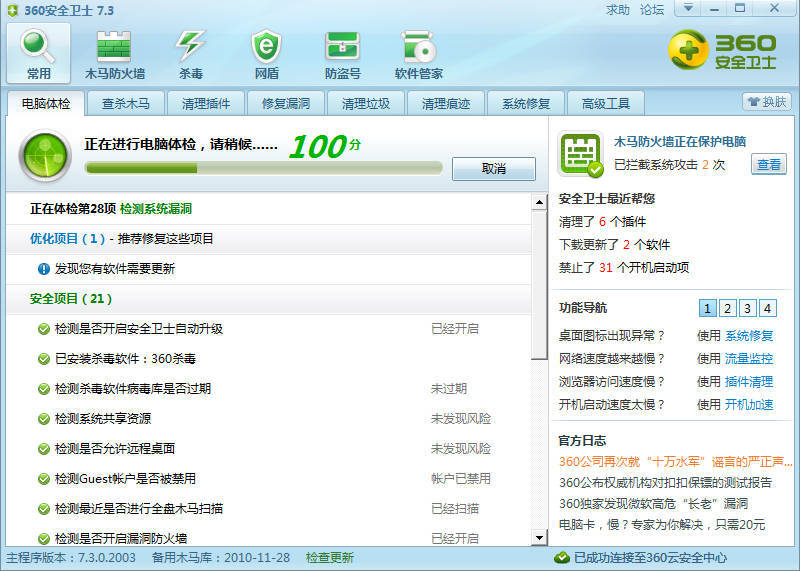The width and height of the screenshot is (800, 571).
Task: Open the 软件管家 software manager icon
Action: click(x=418, y=53)
